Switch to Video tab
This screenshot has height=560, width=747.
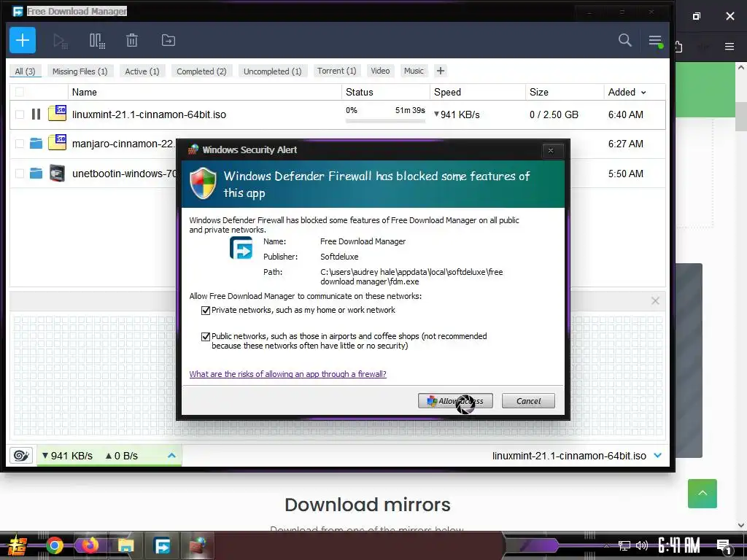coord(380,71)
